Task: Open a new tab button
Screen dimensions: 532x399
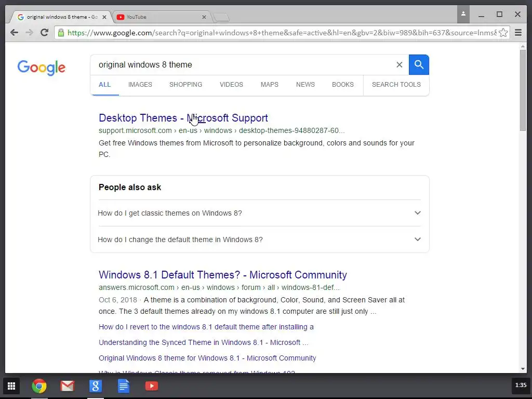Action: pyautogui.click(x=221, y=17)
